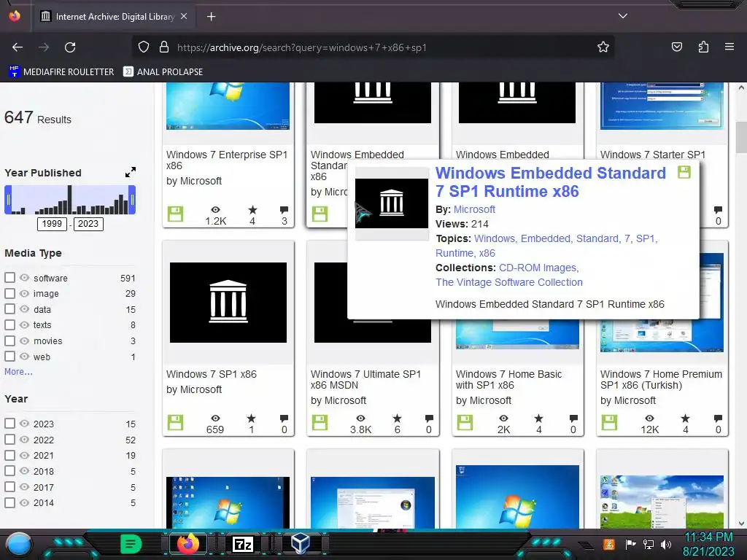Click floppy icon on Windows 7 Enterprise card

[x=175, y=214]
